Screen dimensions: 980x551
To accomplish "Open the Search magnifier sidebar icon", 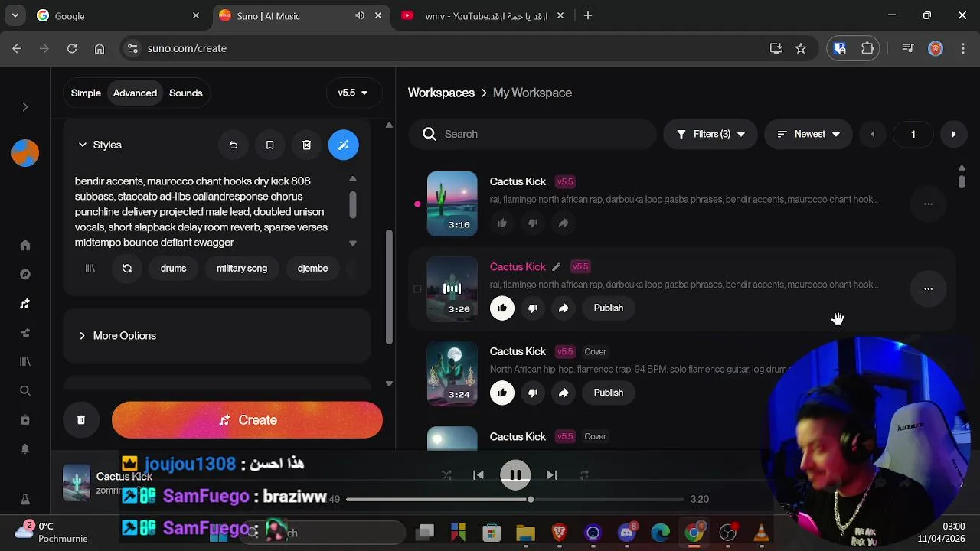I will (24, 391).
